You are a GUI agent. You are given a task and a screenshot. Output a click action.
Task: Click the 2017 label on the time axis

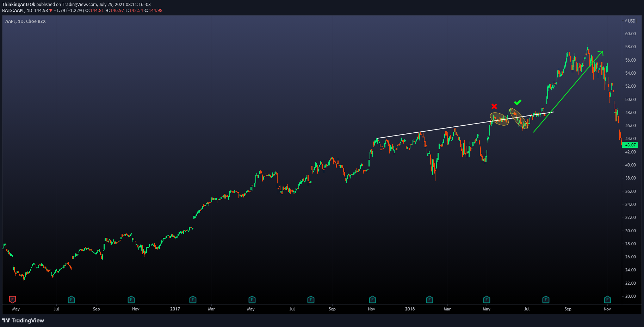click(175, 309)
